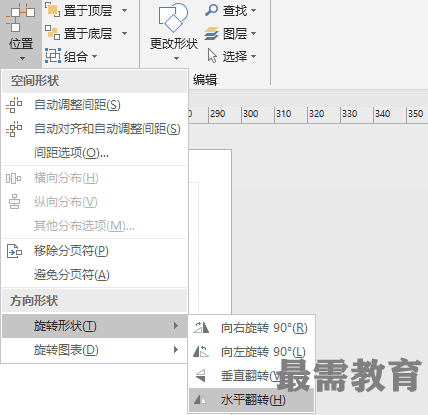Choose 水平翻转(H) option

click(252, 400)
